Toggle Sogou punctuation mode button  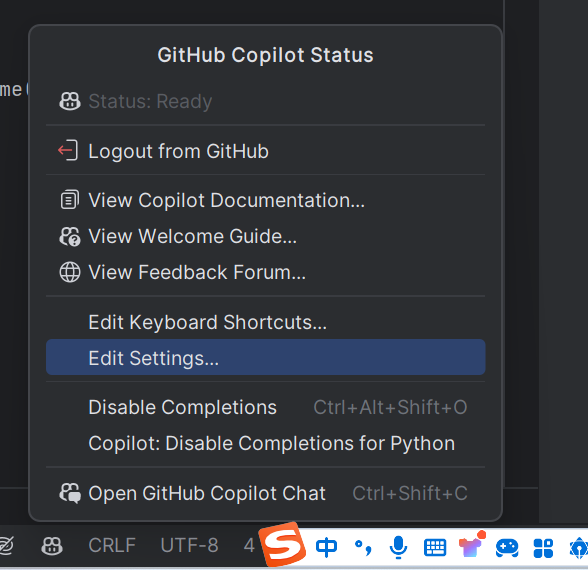point(363,548)
